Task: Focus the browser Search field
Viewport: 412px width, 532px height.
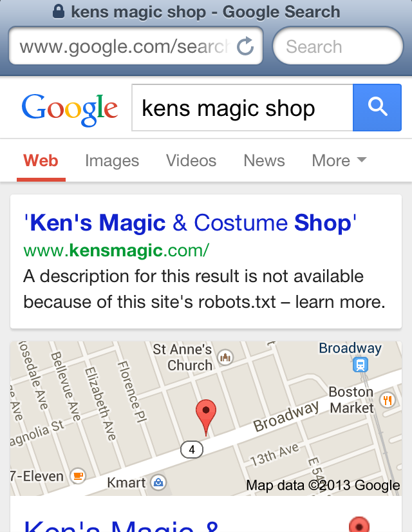Action: click(x=338, y=46)
